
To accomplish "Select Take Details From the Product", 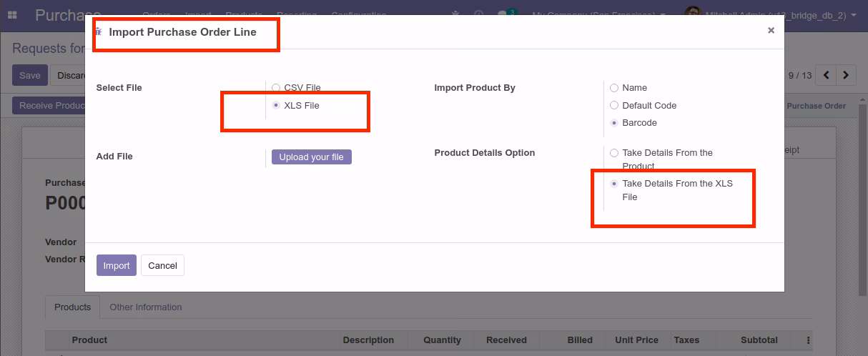I will (x=614, y=153).
